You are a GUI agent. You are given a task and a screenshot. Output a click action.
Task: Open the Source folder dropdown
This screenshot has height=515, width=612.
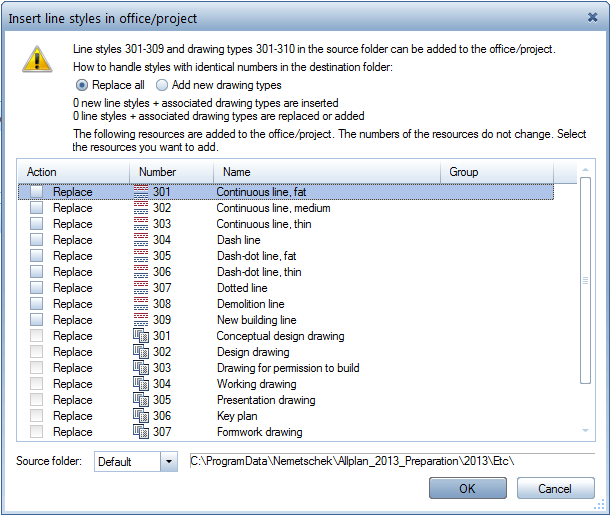pos(168,463)
